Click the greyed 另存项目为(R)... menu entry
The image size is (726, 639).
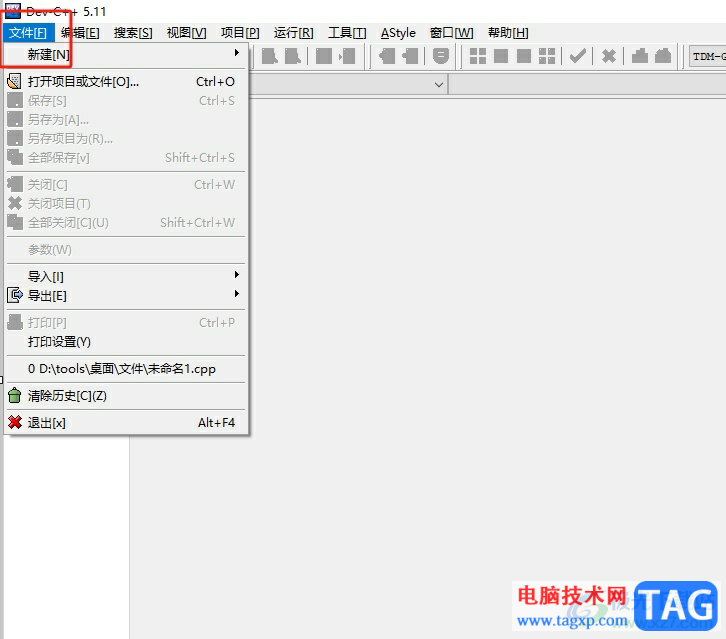126,139
